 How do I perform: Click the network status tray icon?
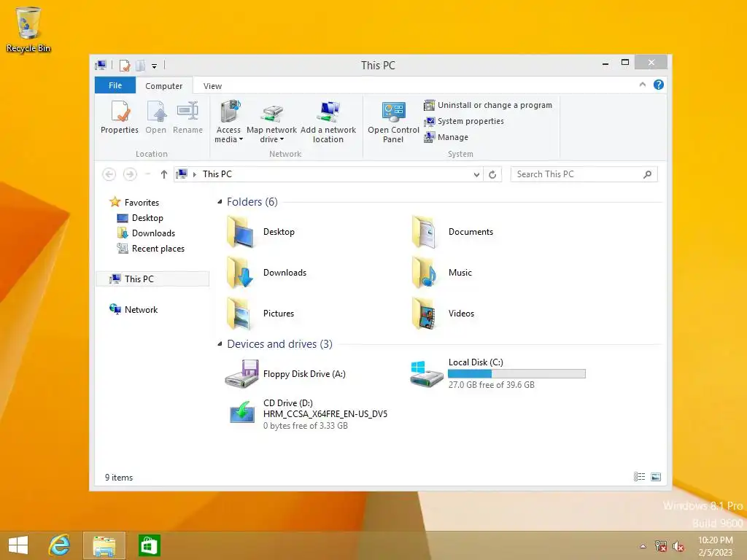pyautogui.click(x=661, y=545)
